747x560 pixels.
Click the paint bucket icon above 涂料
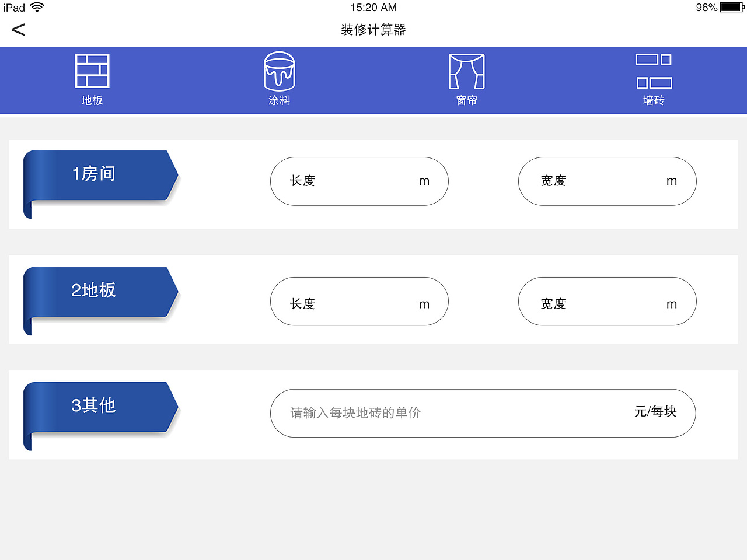[279, 71]
